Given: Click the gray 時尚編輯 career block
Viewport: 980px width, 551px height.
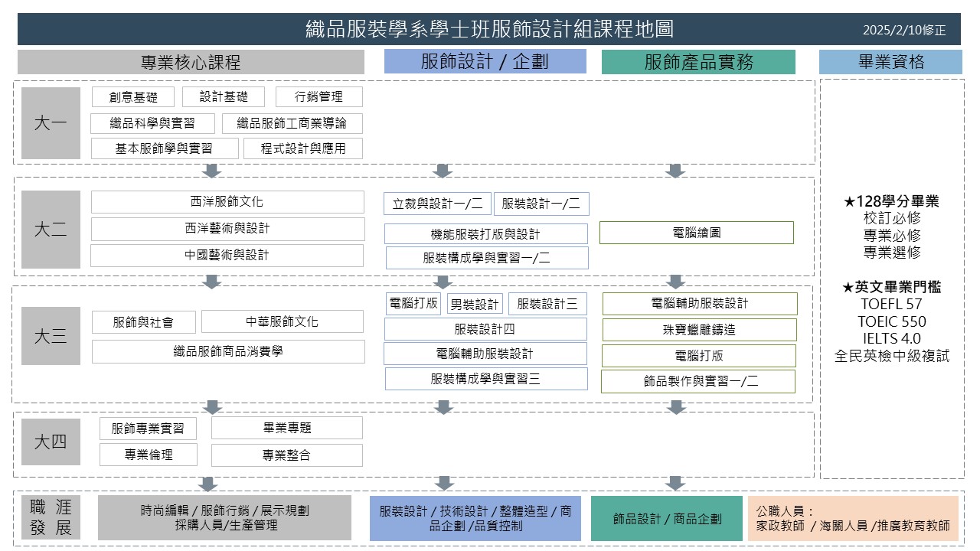Looking at the screenshot, I should coord(224,517).
